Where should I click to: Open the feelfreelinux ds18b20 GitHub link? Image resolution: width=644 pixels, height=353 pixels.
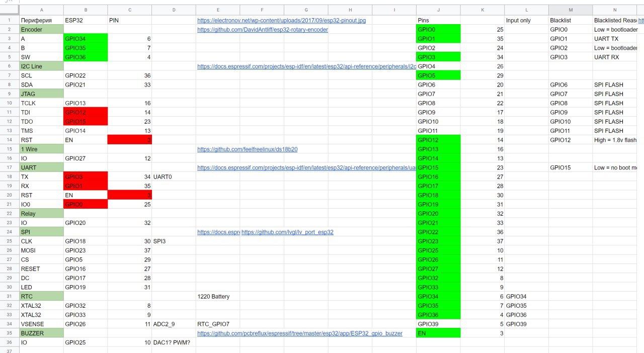247,149
